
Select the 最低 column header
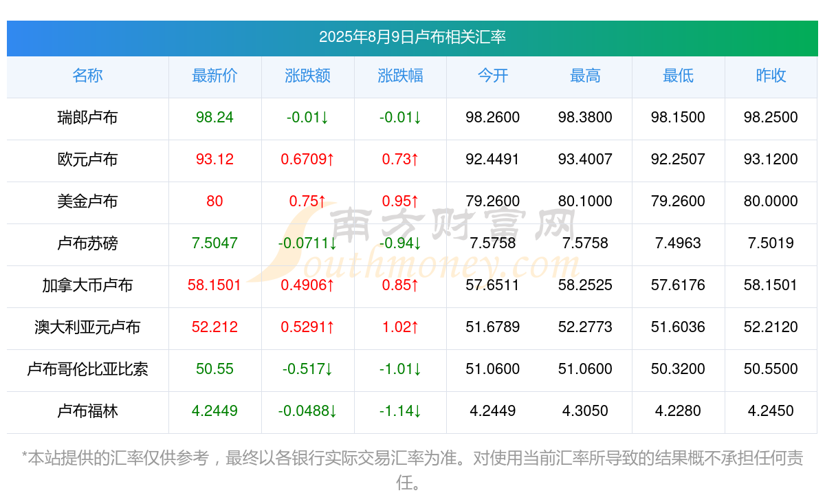click(x=678, y=76)
